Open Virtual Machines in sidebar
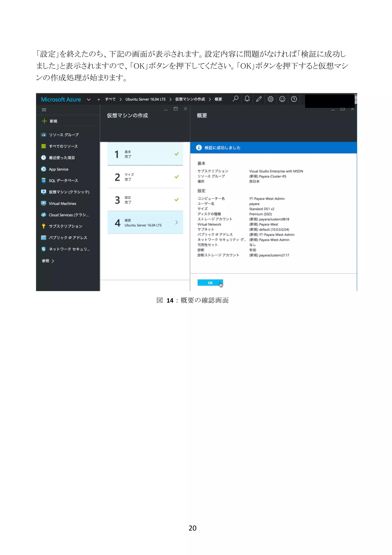 pyautogui.click(x=62, y=204)
